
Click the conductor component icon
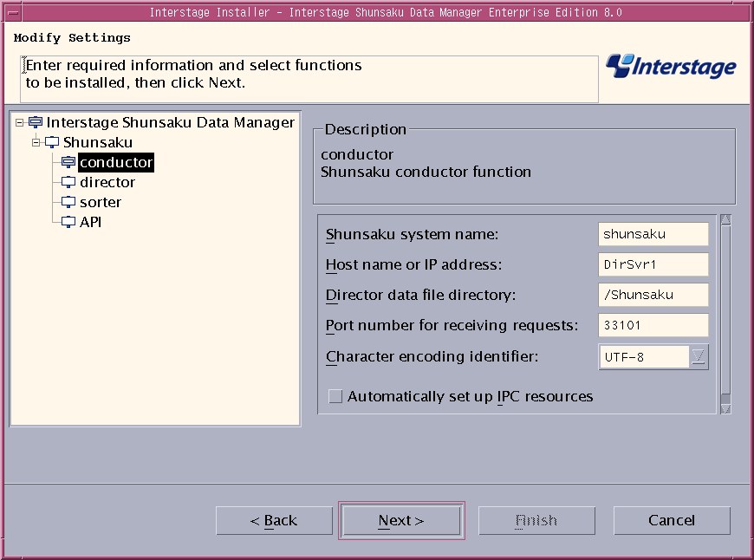pyautogui.click(x=68, y=162)
